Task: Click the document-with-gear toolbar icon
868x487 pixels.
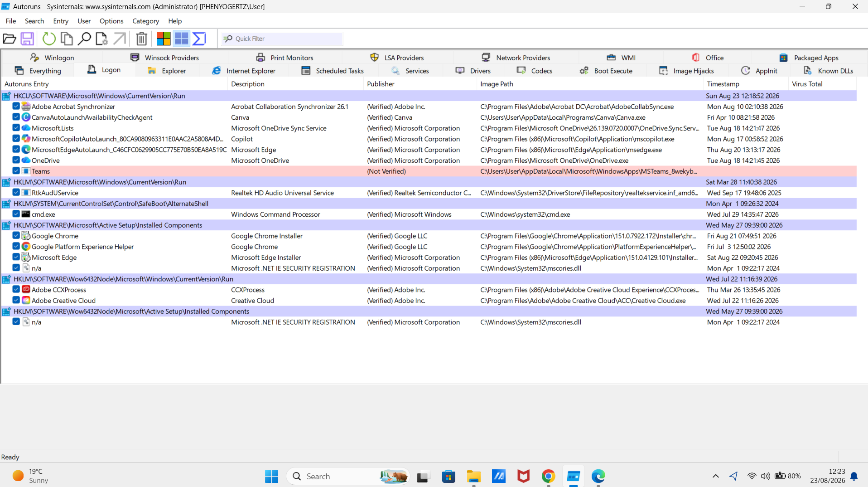Action: coord(102,39)
